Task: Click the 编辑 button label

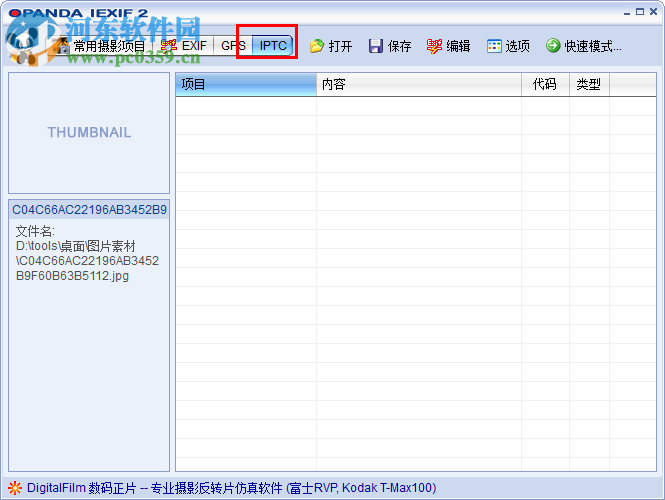Action: coord(458,46)
